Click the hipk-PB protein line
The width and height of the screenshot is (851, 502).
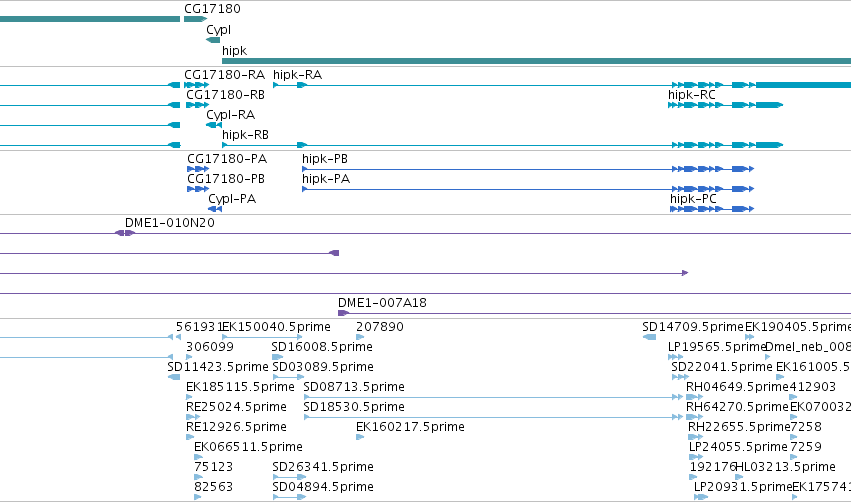(x=528, y=169)
